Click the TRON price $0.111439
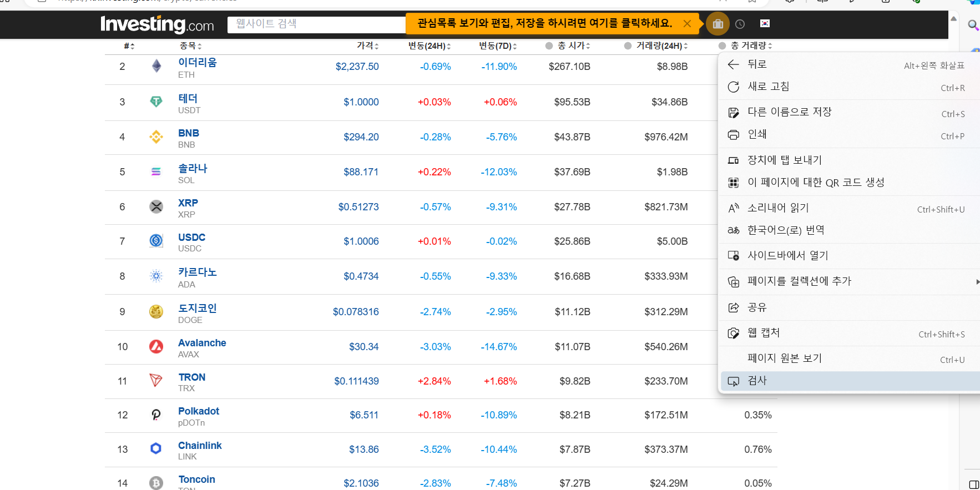Screen dimensions: 980x490 (x=356, y=381)
